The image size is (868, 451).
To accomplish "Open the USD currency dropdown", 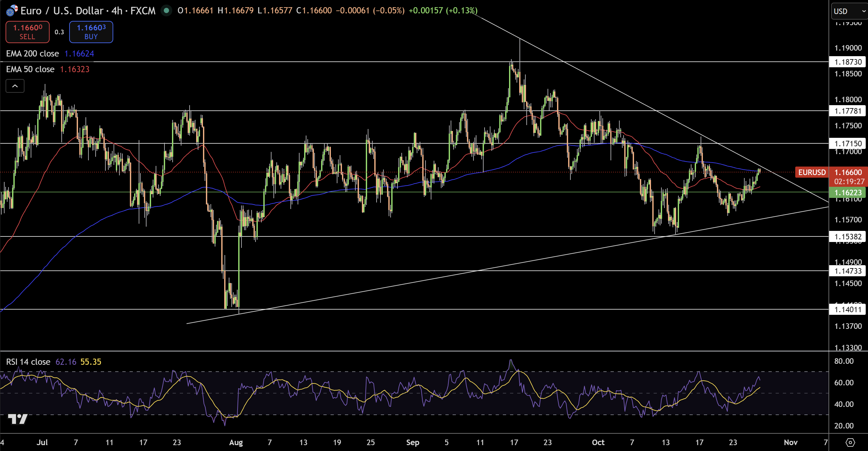I will [846, 11].
